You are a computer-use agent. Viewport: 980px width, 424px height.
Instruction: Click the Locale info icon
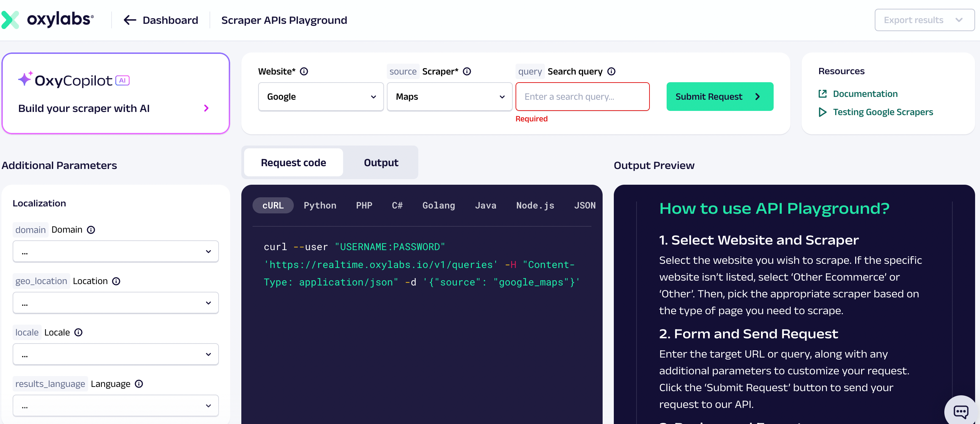[78, 333]
